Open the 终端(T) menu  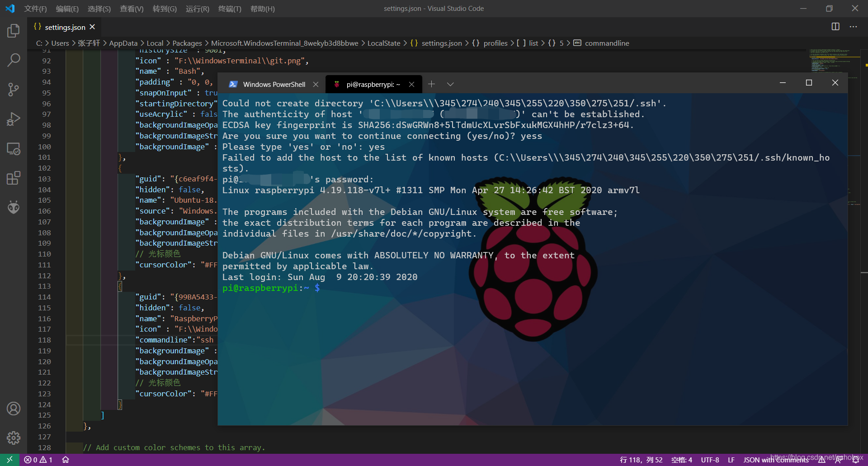230,9
